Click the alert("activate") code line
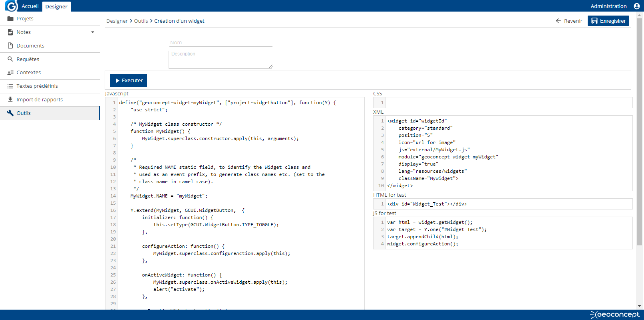644x320 pixels. (x=179, y=289)
